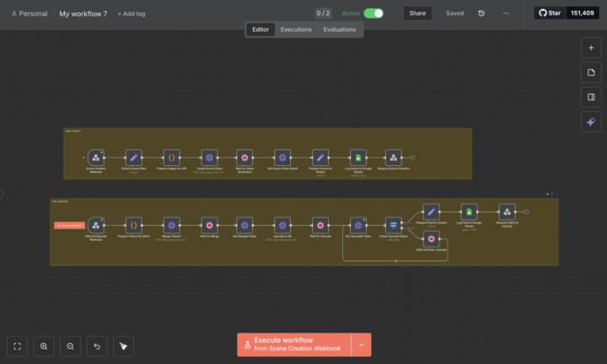607x364 pixels.
Task: Open the three-dot workflow options menu
Action: [x=506, y=13]
